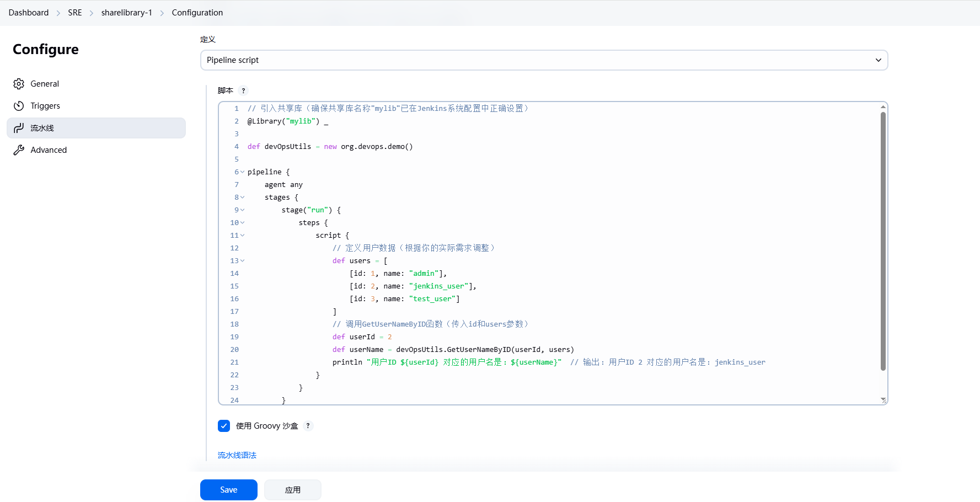
Task: Open the 流水线语法 syntax link
Action: (237, 455)
